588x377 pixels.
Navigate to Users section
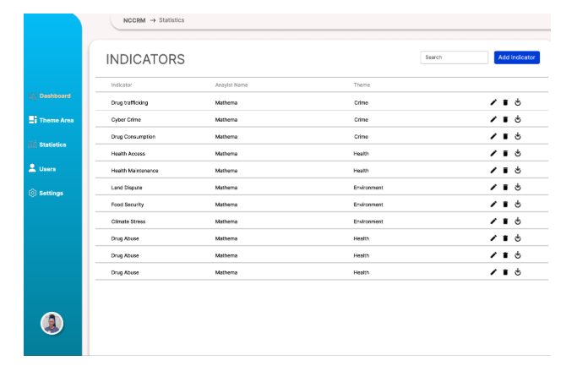click(x=42, y=169)
